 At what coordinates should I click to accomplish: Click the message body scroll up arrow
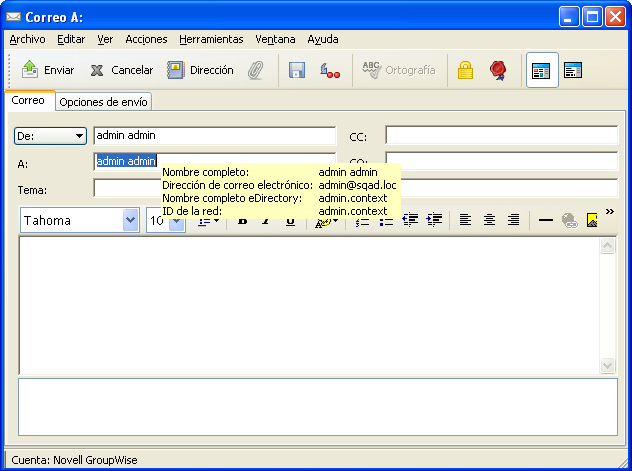tap(607, 245)
